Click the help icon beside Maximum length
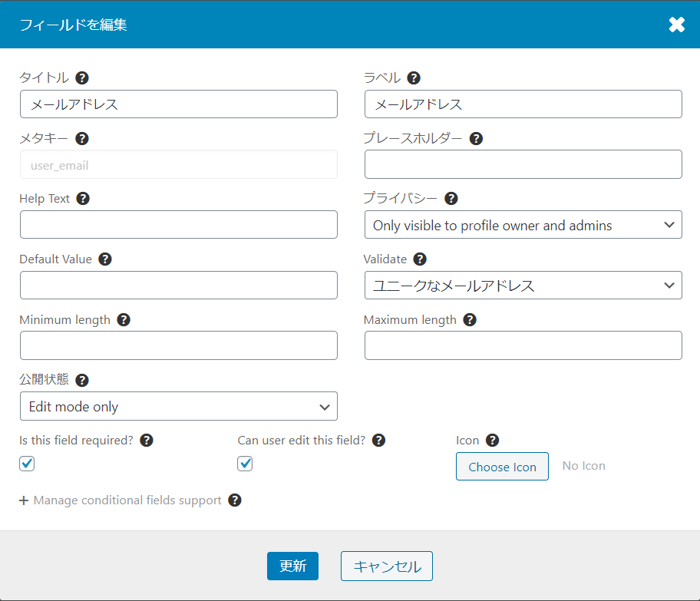 click(470, 320)
